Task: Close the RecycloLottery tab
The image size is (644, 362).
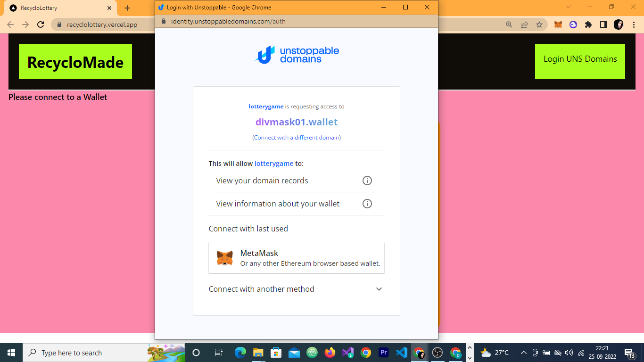Action: 109,8
